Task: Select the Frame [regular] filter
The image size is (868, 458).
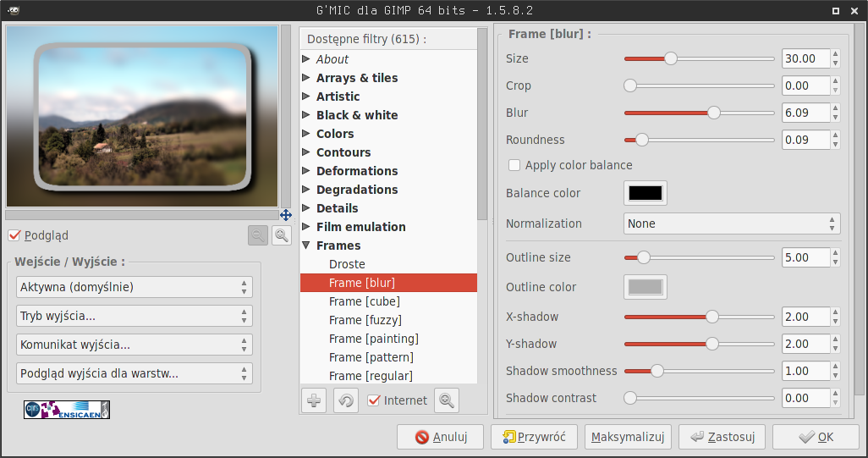Action: [388, 376]
